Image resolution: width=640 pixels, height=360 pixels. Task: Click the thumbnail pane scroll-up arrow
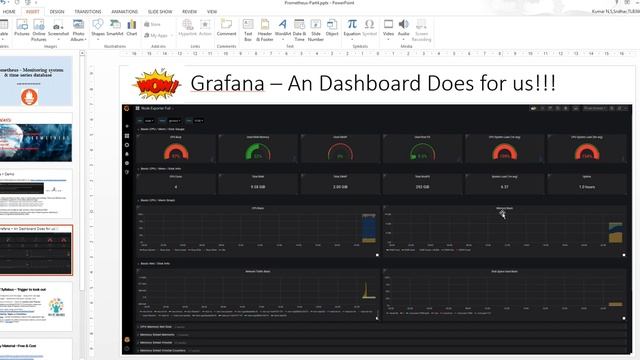tap(82, 53)
